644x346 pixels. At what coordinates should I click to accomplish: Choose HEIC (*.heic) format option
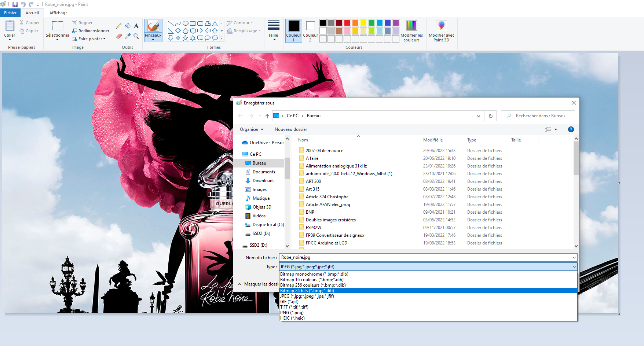coord(428,318)
